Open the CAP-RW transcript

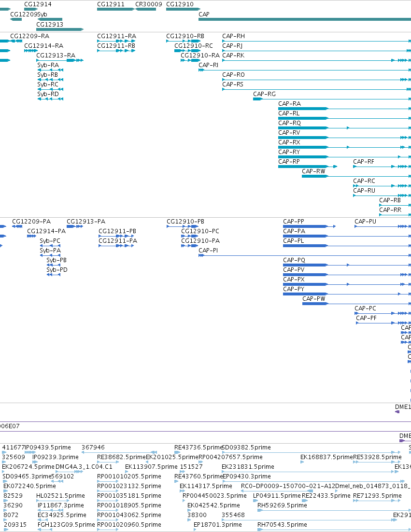[x=313, y=171]
